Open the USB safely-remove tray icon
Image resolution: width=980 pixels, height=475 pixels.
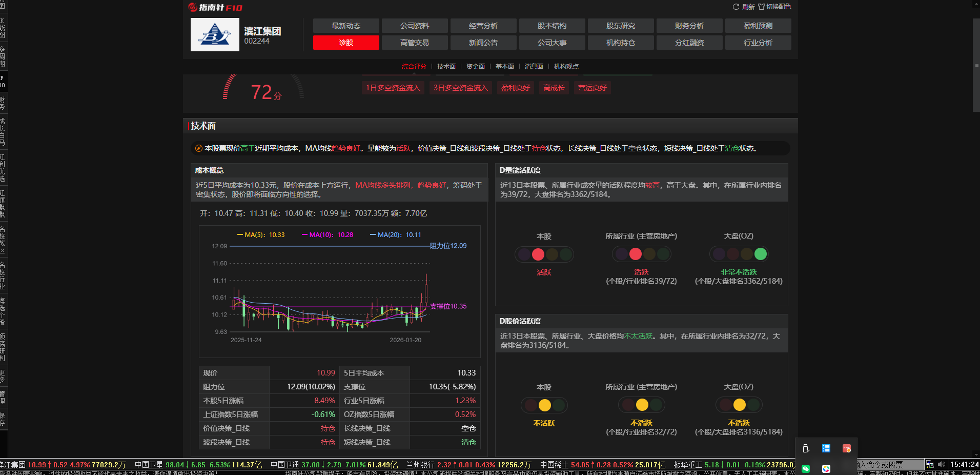pos(806,448)
